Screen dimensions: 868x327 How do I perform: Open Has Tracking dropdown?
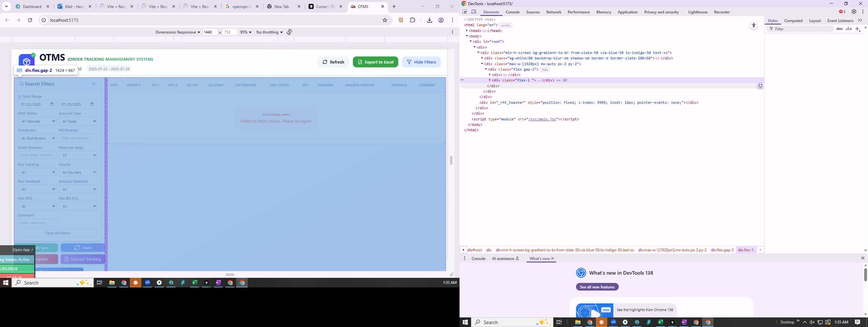(x=37, y=172)
